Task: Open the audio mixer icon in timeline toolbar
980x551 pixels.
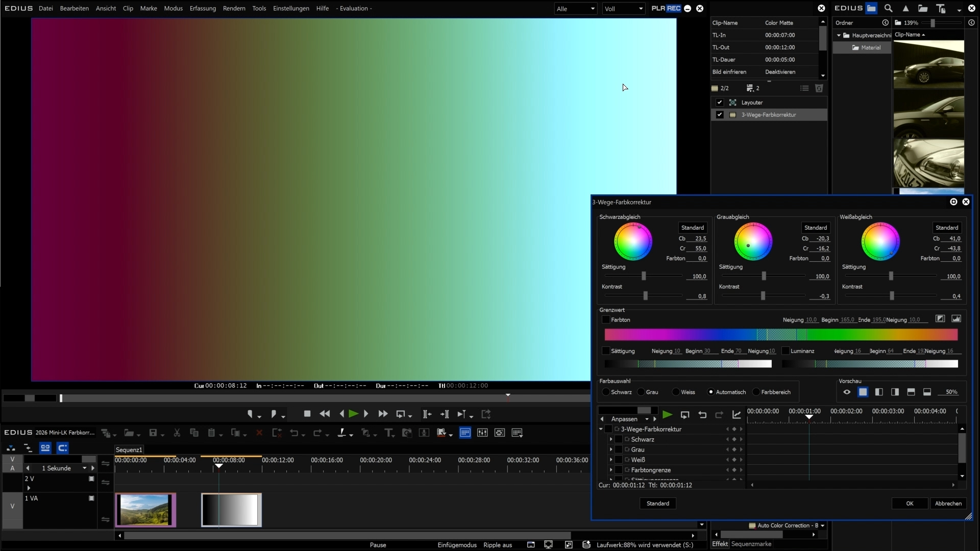Action: (482, 433)
